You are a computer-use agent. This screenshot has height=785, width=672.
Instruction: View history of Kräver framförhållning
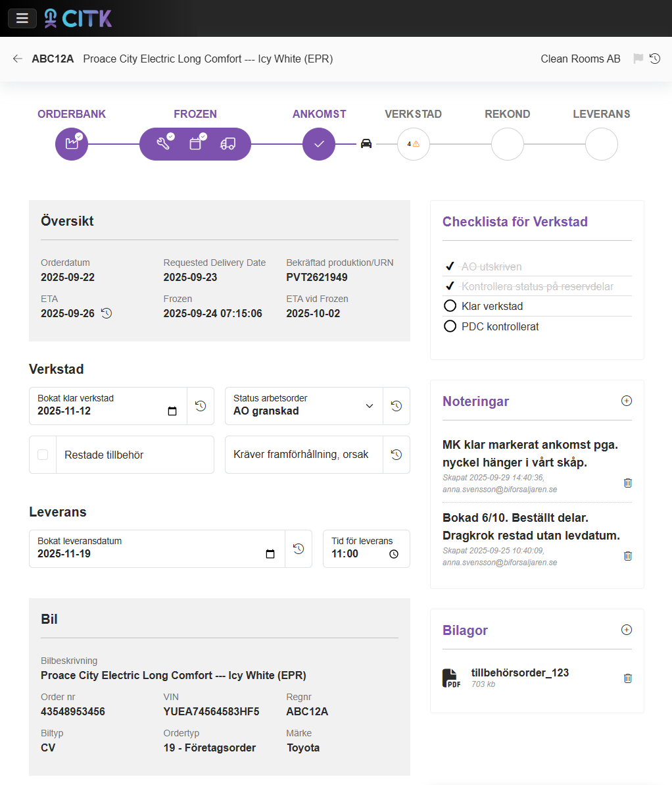pyautogui.click(x=396, y=455)
